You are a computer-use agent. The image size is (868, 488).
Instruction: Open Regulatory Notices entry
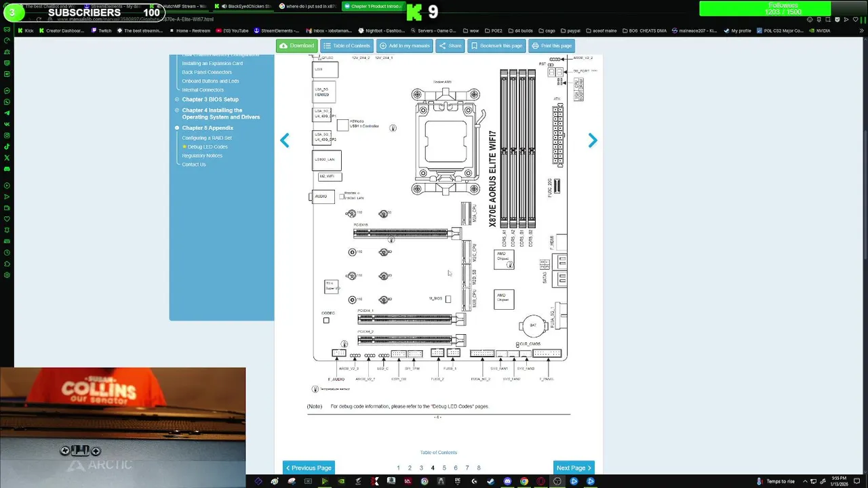[x=202, y=155]
